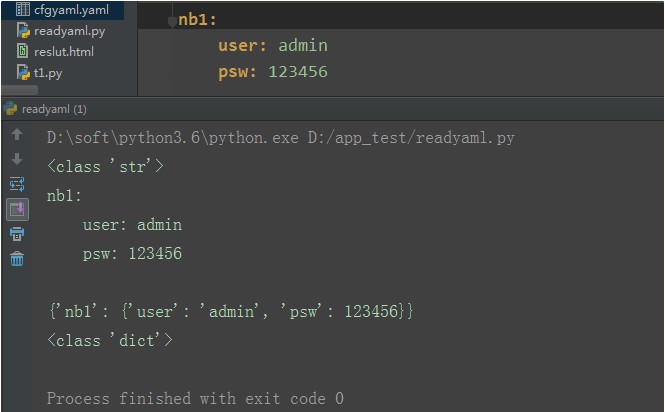Click cfgyaml.yaml table file icon
665x412 pixels.
[23, 9]
